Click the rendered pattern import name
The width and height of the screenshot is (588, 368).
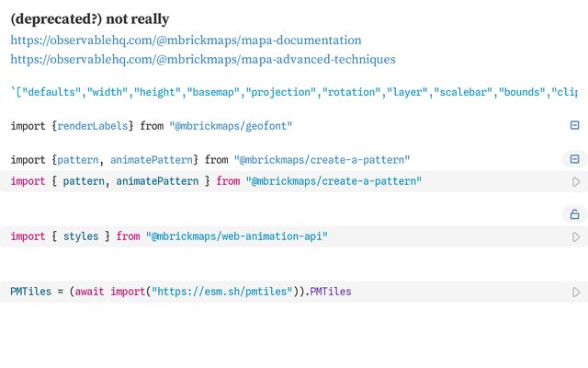click(77, 160)
